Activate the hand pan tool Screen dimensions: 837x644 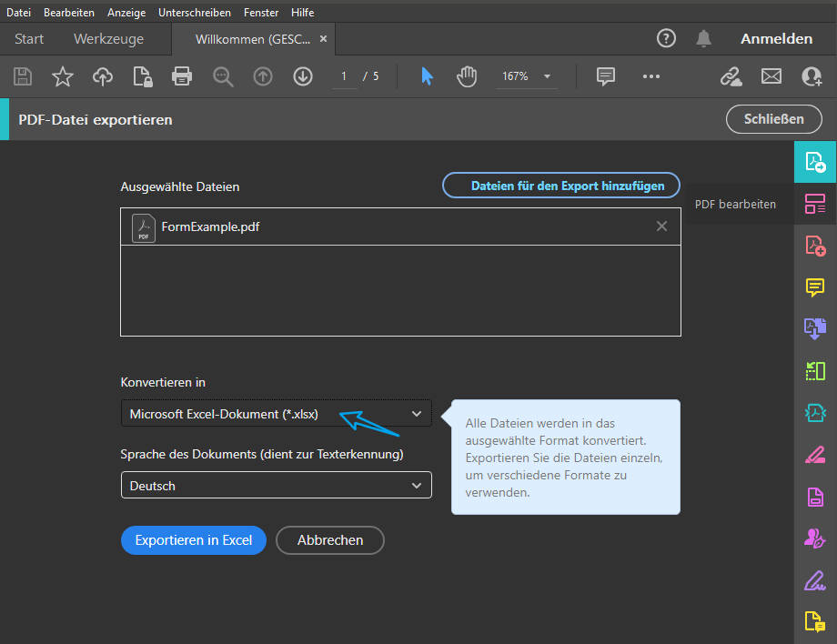pos(467,76)
